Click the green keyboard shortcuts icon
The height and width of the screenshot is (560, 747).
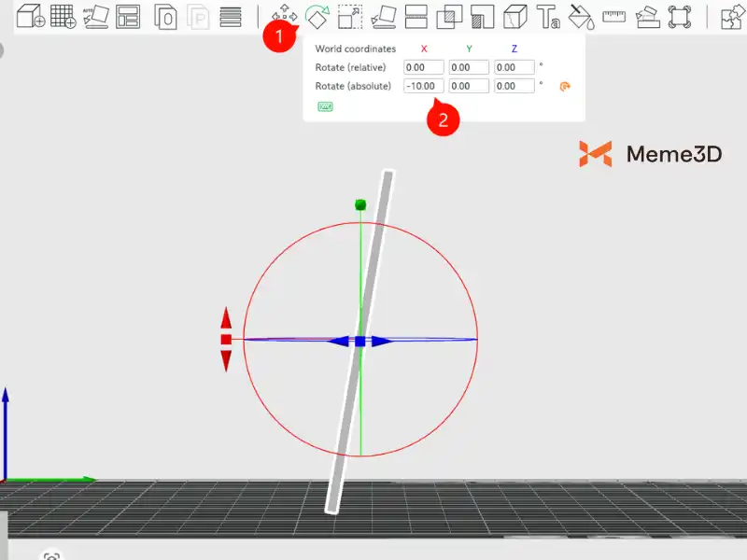click(325, 106)
